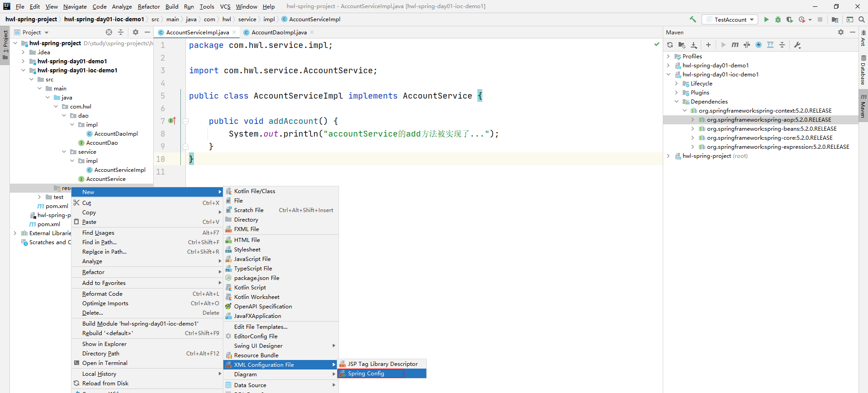Select AccountDaoImpl in Project tree
The height and width of the screenshot is (393, 868).
coord(116,134)
